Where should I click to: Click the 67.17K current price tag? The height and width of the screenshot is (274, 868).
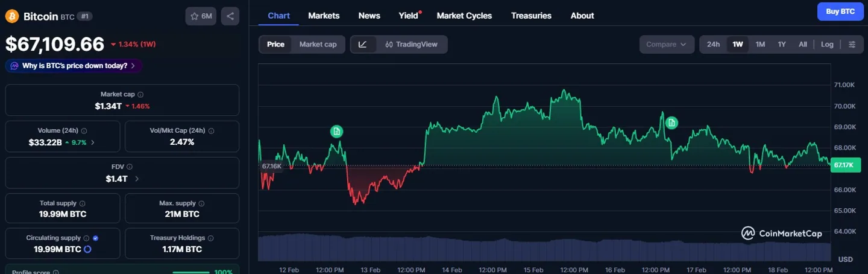click(846, 165)
